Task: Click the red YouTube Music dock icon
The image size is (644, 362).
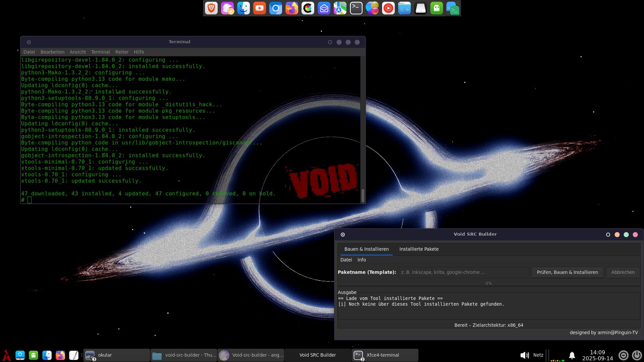Action: (x=388, y=8)
